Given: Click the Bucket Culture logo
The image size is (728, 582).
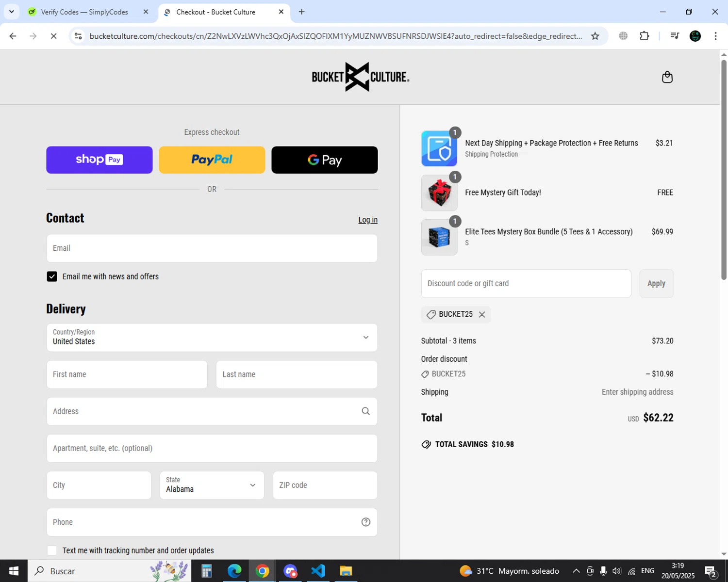Looking at the screenshot, I should [360, 77].
